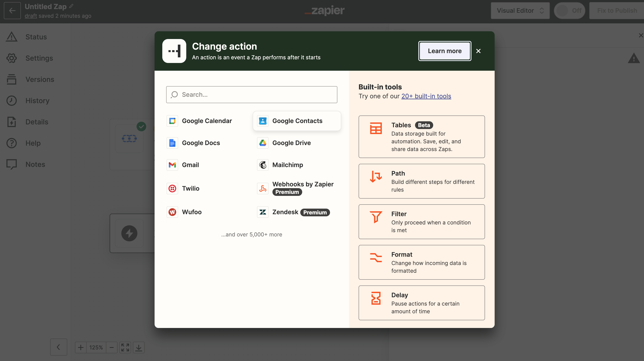The width and height of the screenshot is (644, 361).
Task: Choose the Path branching icon
Action: tap(376, 176)
